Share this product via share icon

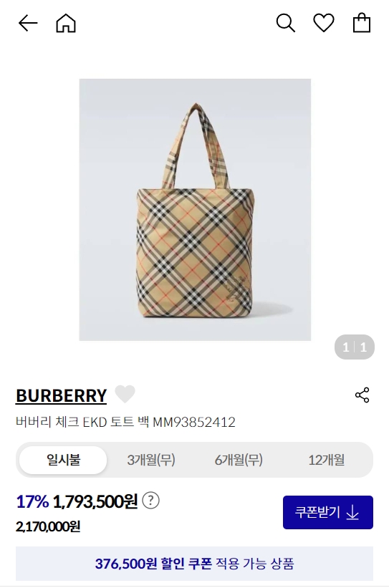[x=362, y=395]
